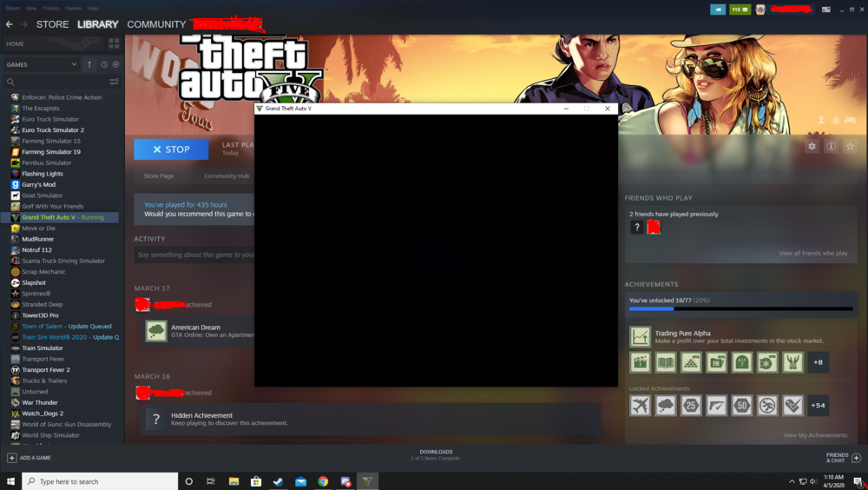This screenshot has width=868, height=490.
Task: Click the Windows taskbar search box
Action: (100, 481)
